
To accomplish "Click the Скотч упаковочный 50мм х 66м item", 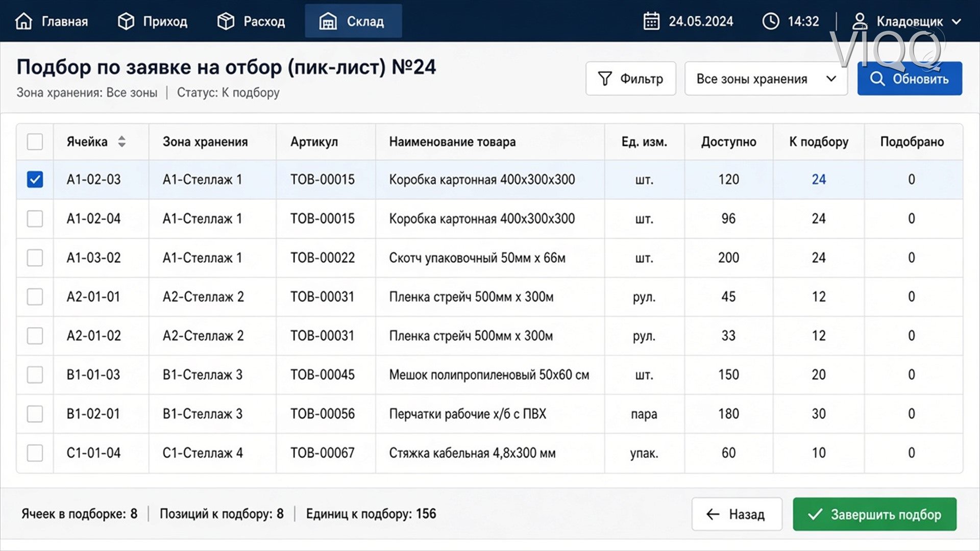I will [477, 258].
